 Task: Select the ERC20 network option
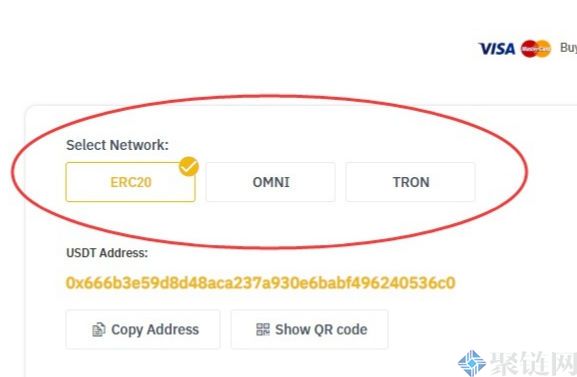(x=131, y=182)
